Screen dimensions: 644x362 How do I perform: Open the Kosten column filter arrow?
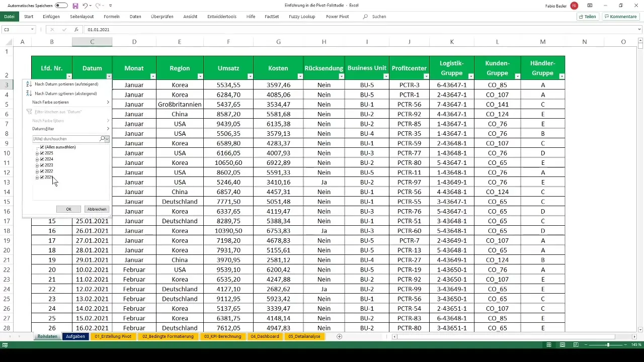tap(300, 76)
